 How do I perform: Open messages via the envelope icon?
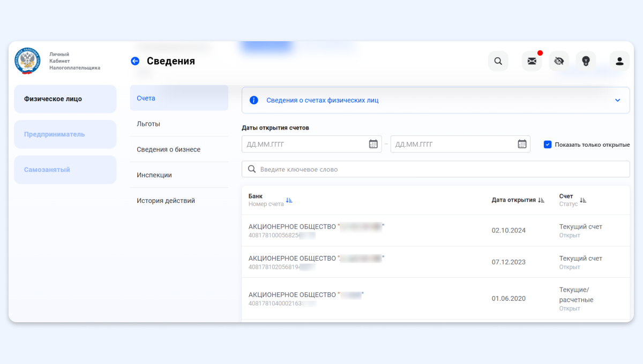(532, 61)
